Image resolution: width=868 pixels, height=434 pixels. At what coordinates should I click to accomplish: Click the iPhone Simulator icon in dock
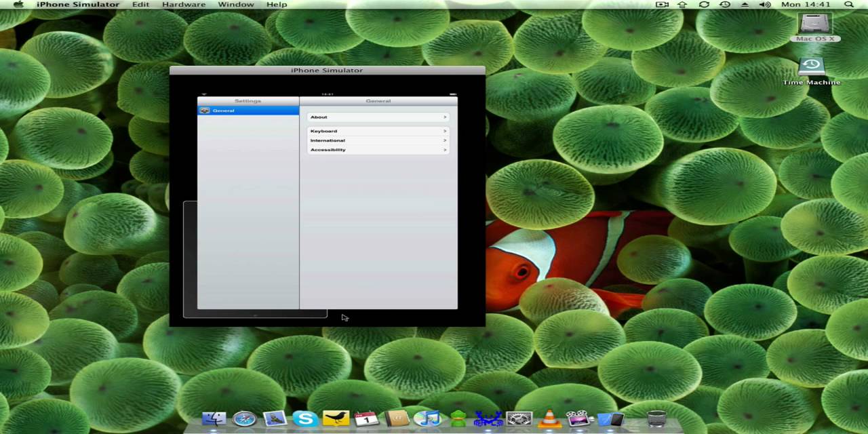(x=610, y=418)
